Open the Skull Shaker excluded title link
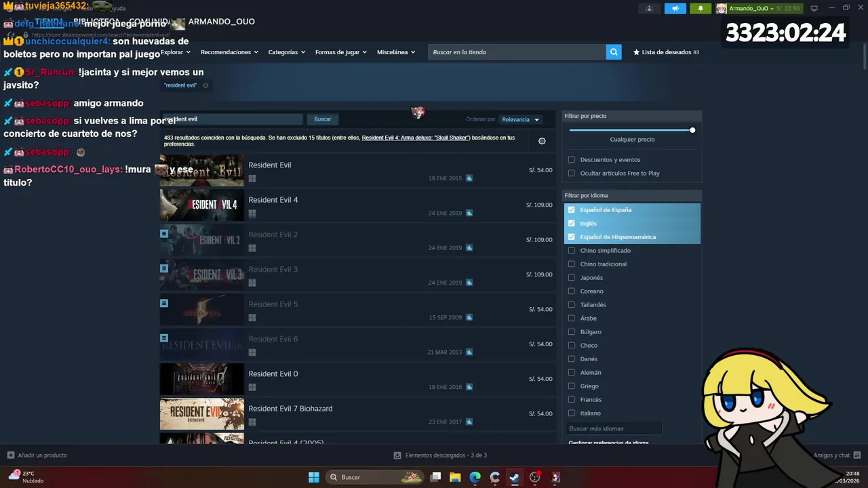 coord(416,138)
